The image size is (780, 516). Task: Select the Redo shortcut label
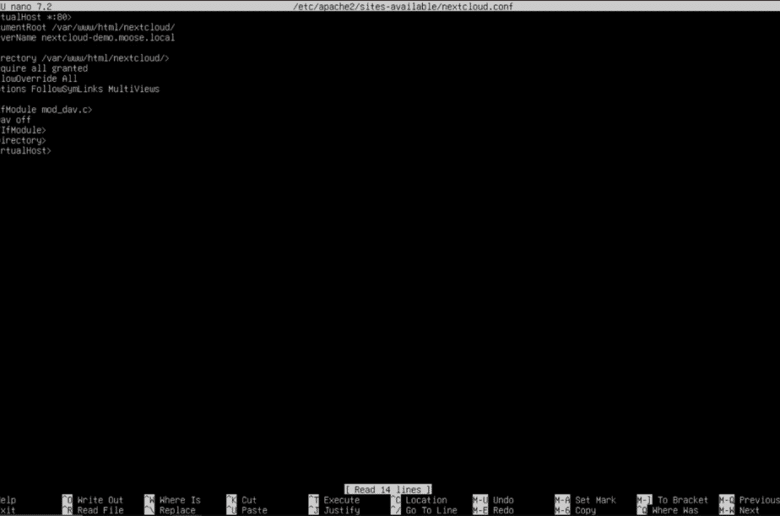[503, 511]
